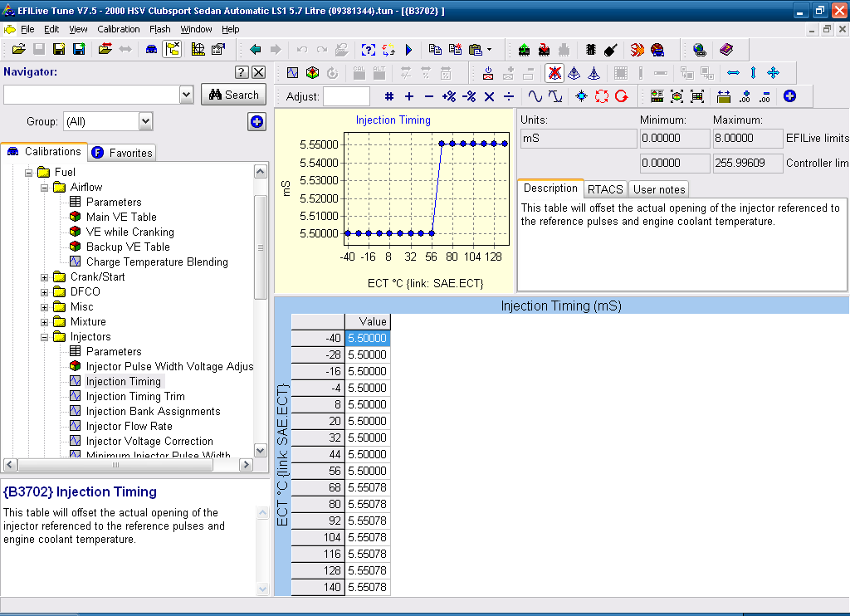Switch to the User notes tab

click(659, 189)
